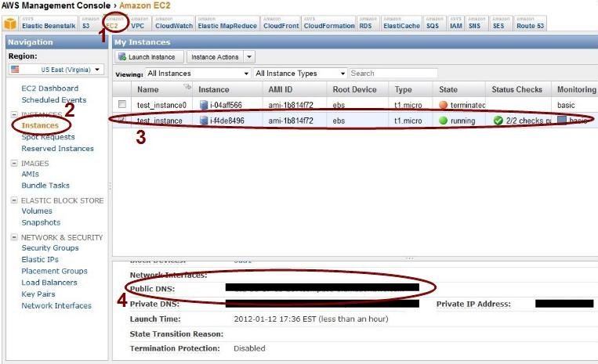
Task: Select Instances in the navigation
Action: (x=40, y=125)
